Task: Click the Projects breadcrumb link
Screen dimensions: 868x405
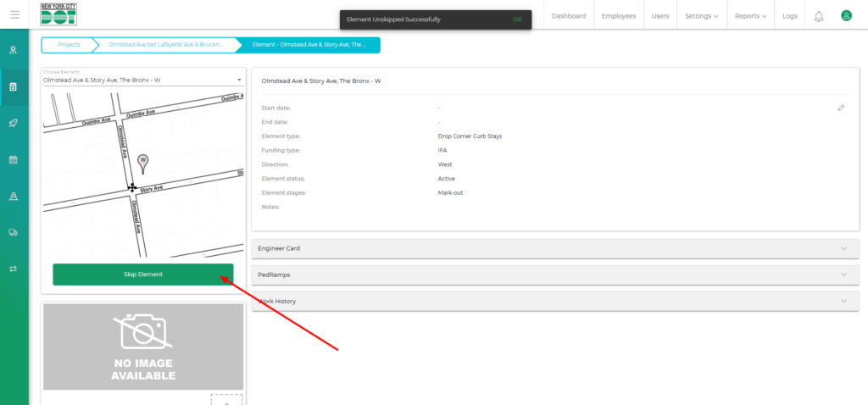Action: 70,45
